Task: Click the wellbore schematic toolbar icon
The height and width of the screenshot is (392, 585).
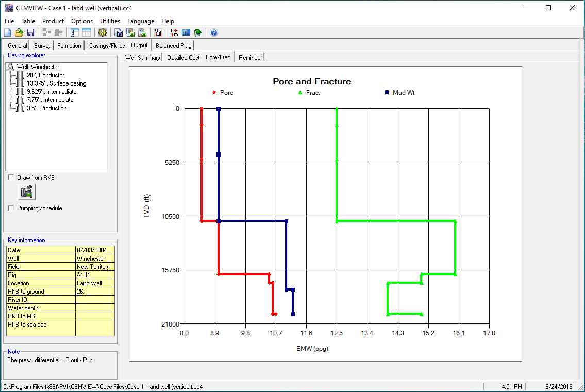Action: [158, 32]
